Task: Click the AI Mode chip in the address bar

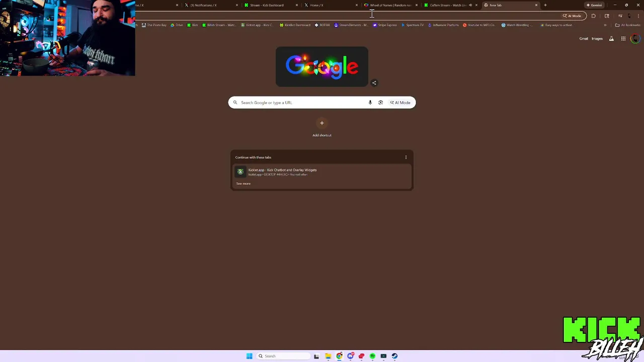Action: (x=572, y=16)
